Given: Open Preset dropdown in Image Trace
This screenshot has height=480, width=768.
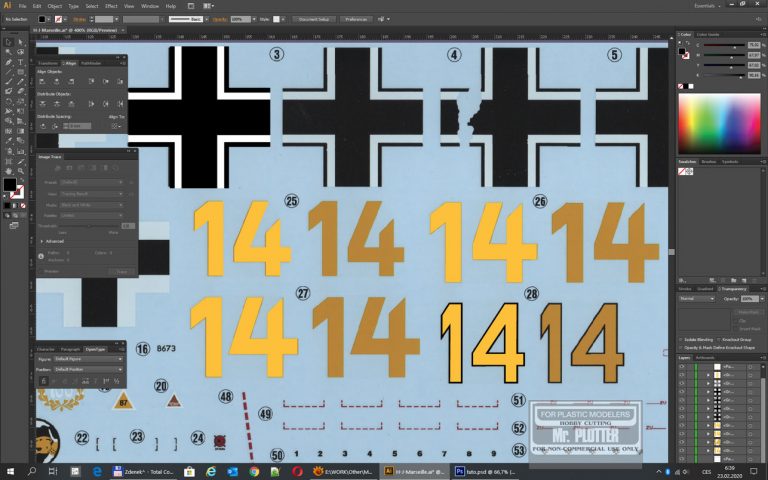Looking at the screenshot, I should 92,182.
